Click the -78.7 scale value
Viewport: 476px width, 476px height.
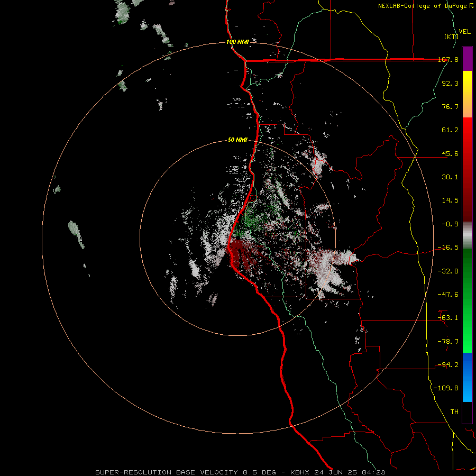click(x=448, y=342)
